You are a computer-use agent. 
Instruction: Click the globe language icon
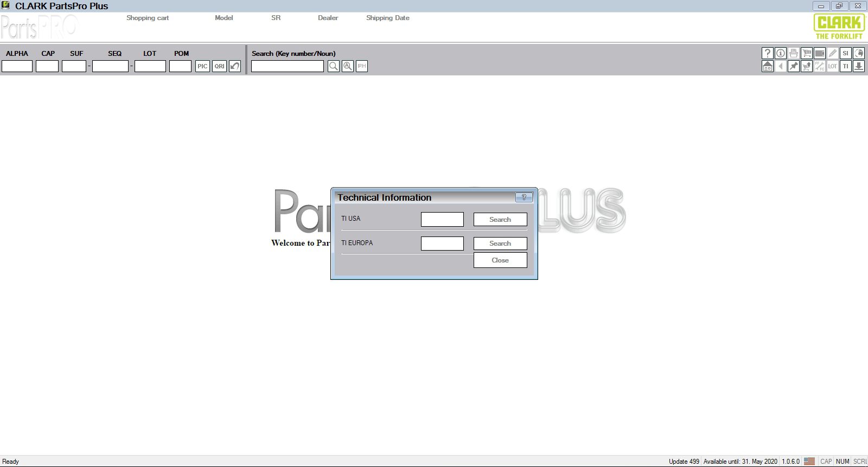coord(858,53)
